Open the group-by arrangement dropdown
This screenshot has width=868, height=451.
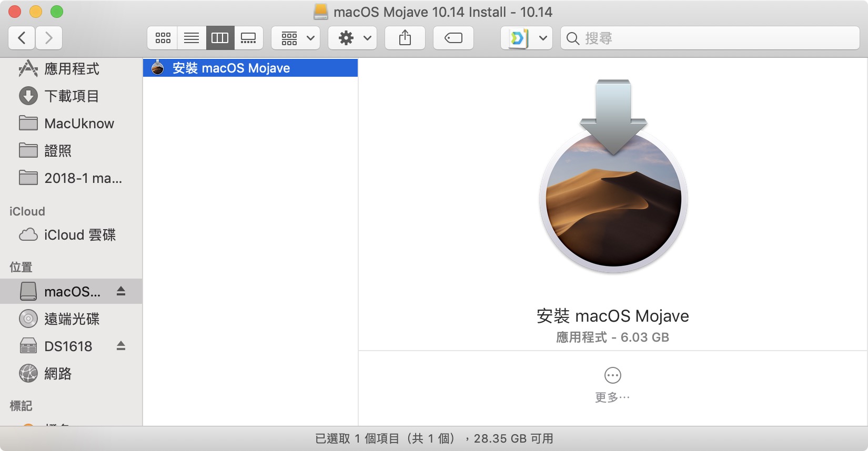296,38
